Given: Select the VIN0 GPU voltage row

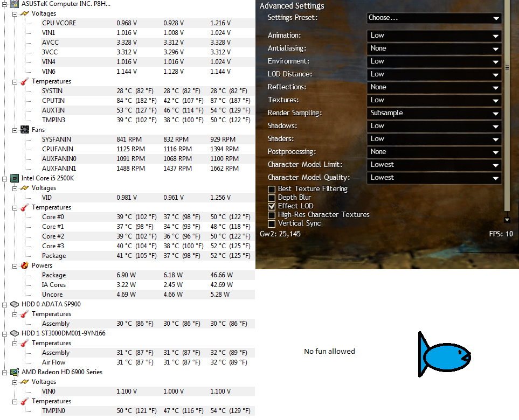Looking at the screenshot, I should pyautogui.click(x=148, y=391).
